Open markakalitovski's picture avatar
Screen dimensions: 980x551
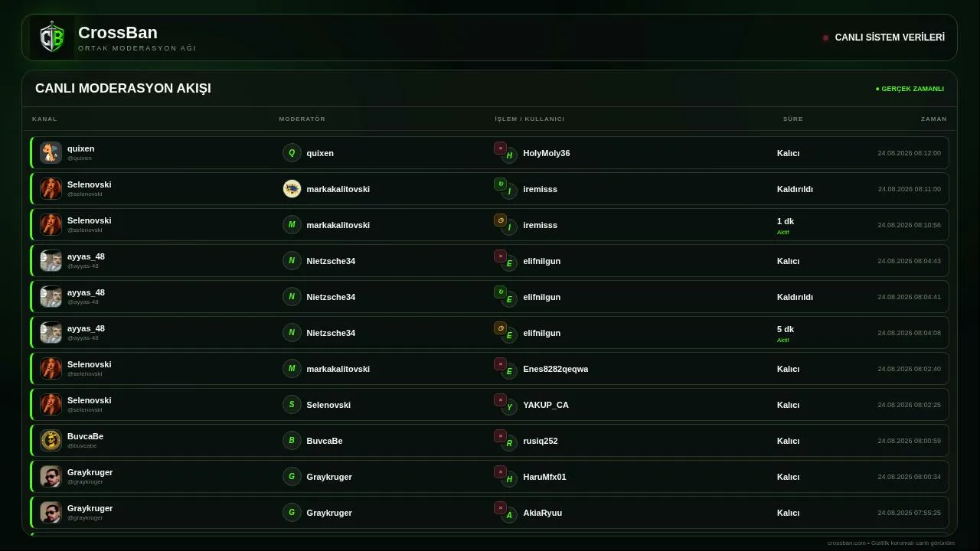[x=292, y=189]
